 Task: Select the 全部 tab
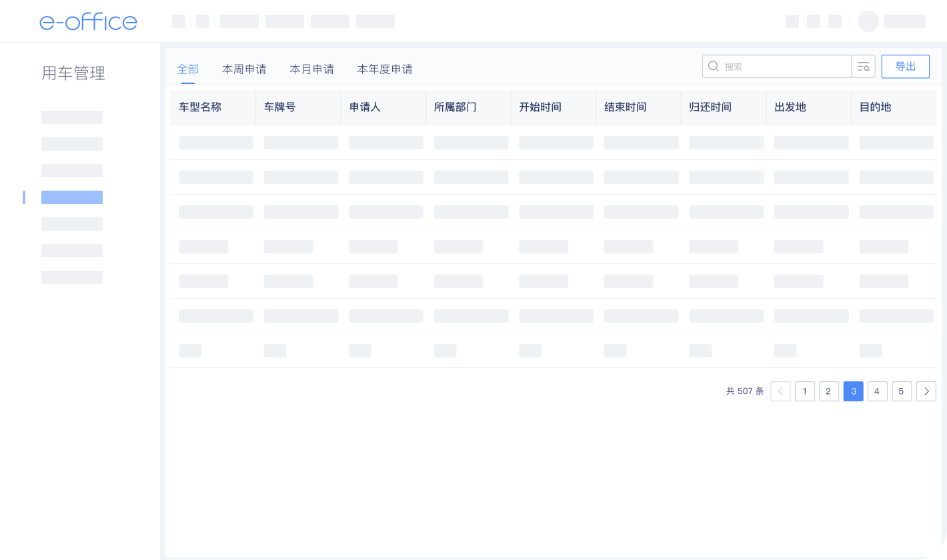[x=188, y=69]
